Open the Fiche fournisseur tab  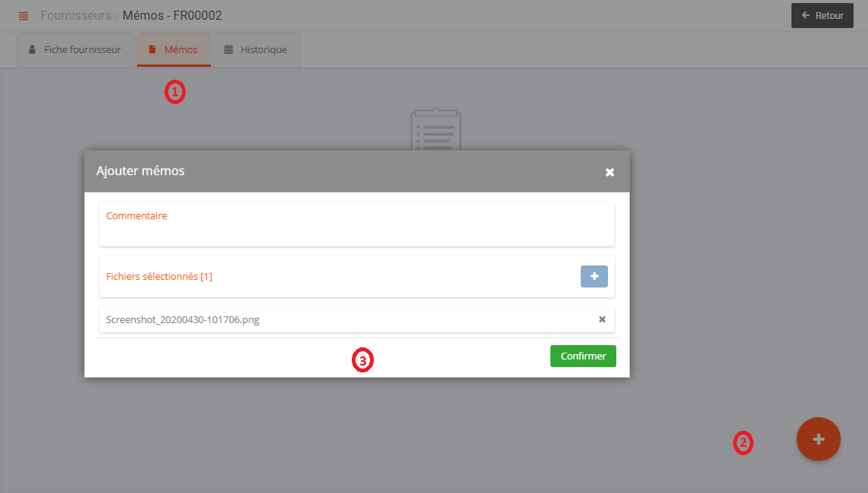coord(76,50)
